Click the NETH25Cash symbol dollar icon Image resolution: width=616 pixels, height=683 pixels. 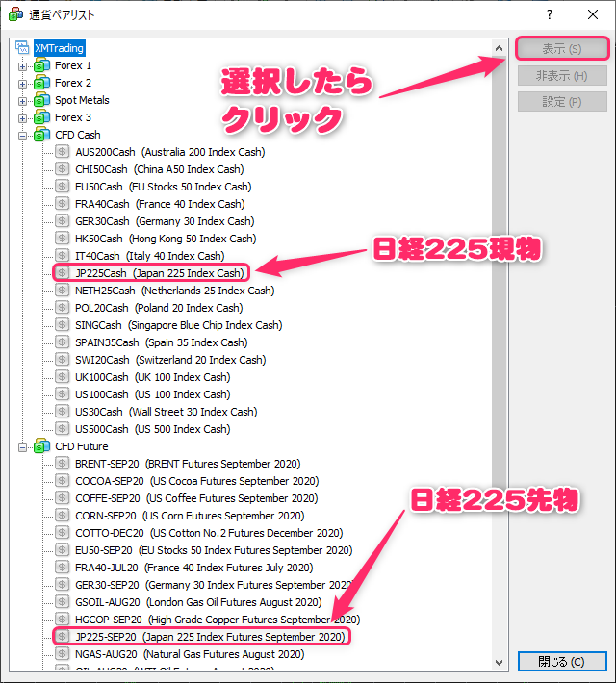click(x=63, y=291)
